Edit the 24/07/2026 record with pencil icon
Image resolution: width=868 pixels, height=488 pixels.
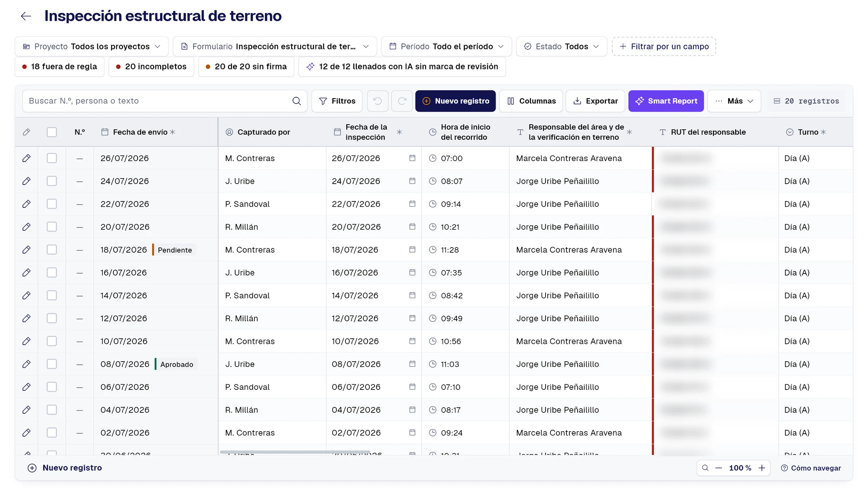[x=26, y=181]
